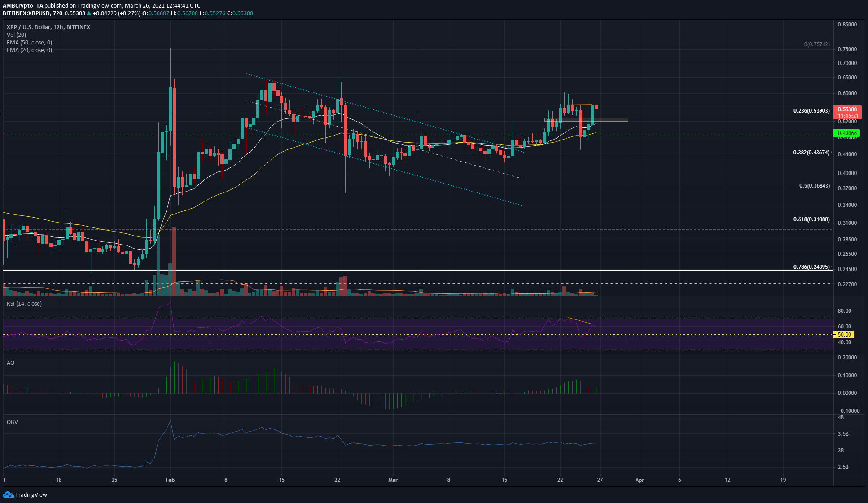Click the 22 date label near March end
The height and width of the screenshot is (503, 868).
coord(560,480)
